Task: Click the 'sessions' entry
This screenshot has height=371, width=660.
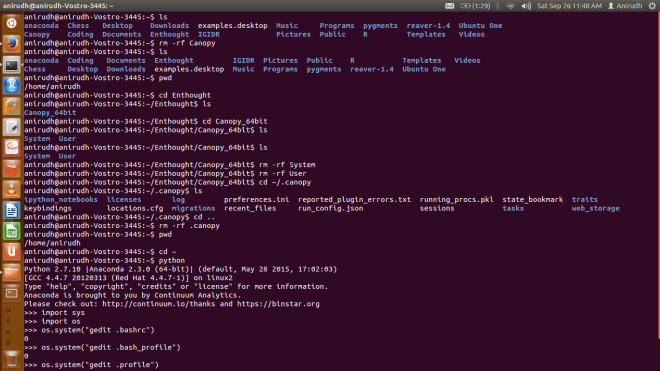Action: 437,208
